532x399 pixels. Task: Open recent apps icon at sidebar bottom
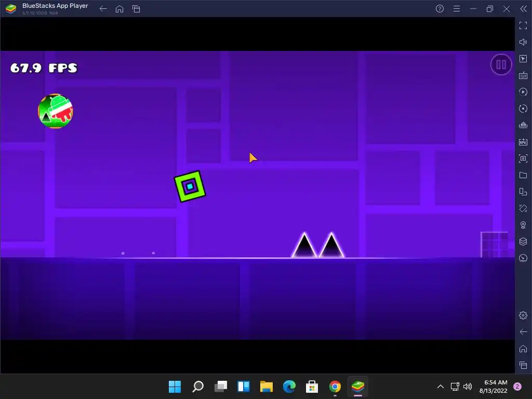tap(523, 365)
